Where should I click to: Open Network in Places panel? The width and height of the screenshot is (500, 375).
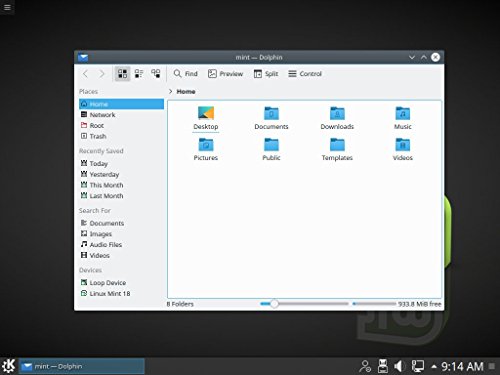(121, 115)
